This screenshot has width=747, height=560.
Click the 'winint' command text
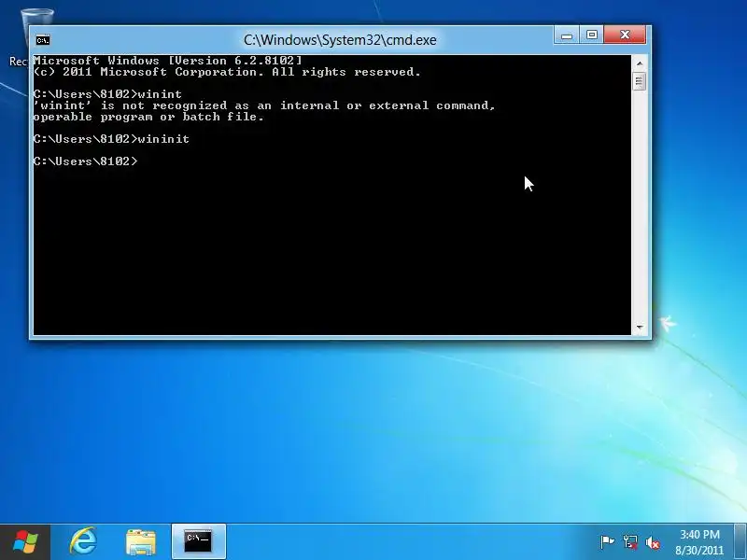coord(160,94)
